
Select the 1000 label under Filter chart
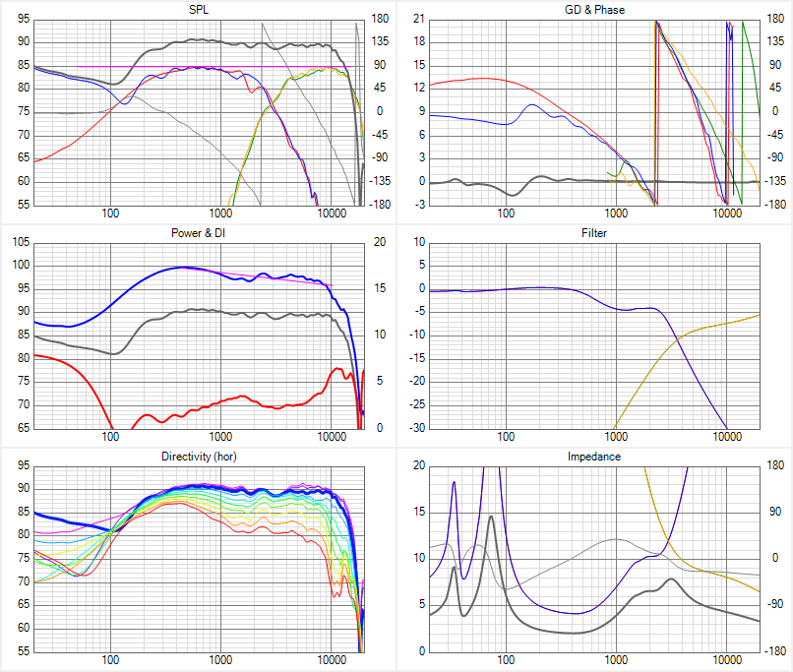[x=617, y=437]
